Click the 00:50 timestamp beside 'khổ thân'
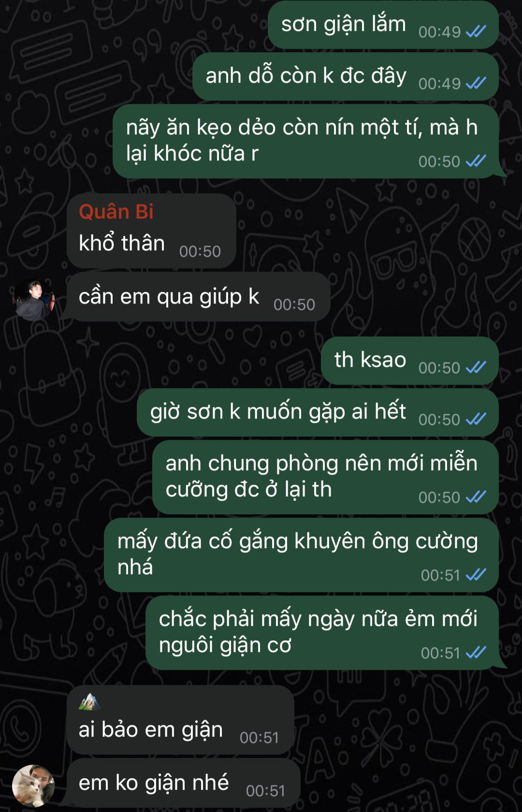522x812 pixels. [200, 251]
